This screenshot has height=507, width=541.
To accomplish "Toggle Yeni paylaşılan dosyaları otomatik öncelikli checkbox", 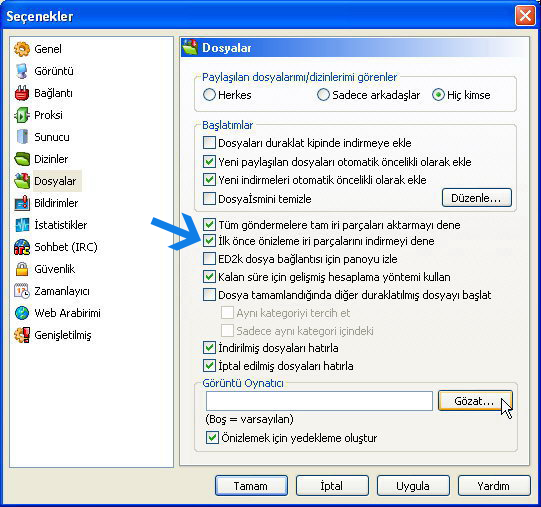I will click(x=209, y=162).
